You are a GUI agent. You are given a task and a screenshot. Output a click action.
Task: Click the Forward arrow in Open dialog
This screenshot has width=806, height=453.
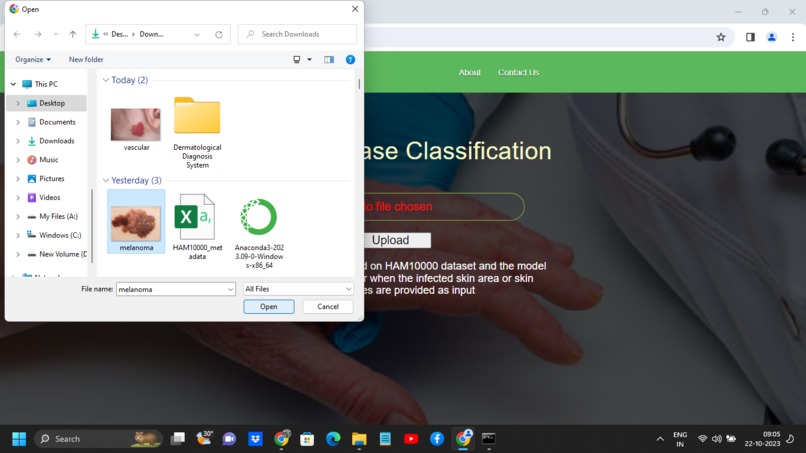[x=38, y=34]
